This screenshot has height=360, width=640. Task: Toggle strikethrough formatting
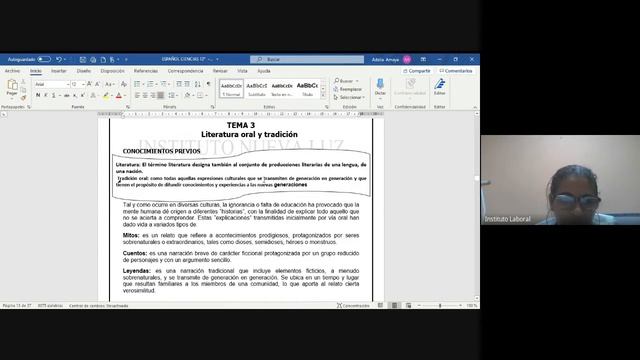(67, 95)
